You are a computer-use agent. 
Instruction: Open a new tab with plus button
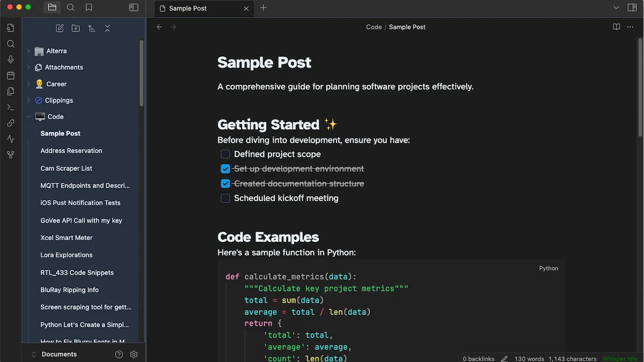(x=263, y=8)
